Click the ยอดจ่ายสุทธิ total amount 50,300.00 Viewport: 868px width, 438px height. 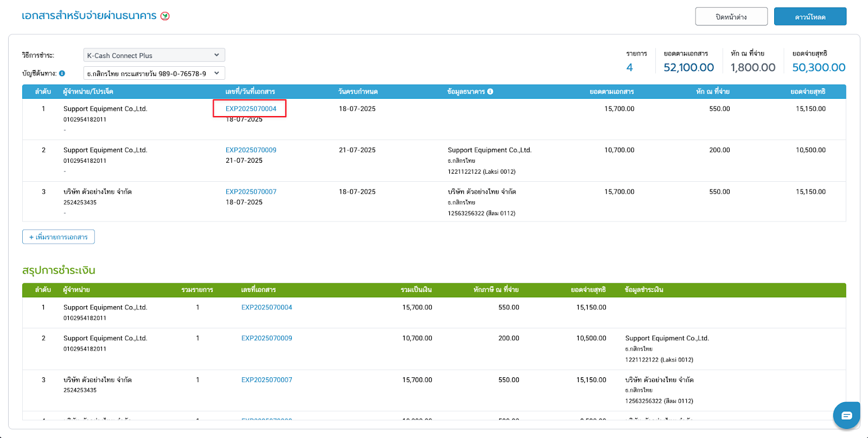click(818, 67)
